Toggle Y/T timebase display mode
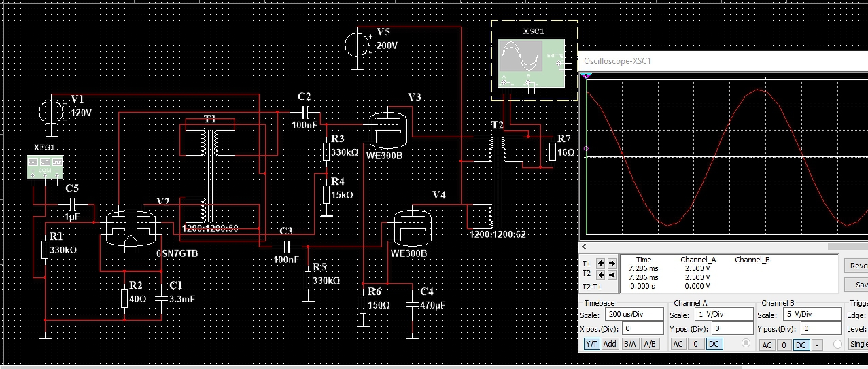 point(592,344)
